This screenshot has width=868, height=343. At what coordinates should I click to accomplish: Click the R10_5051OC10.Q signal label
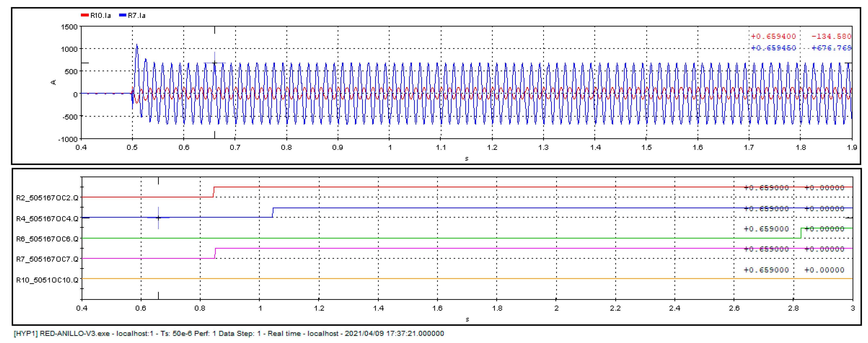click(47, 280)
